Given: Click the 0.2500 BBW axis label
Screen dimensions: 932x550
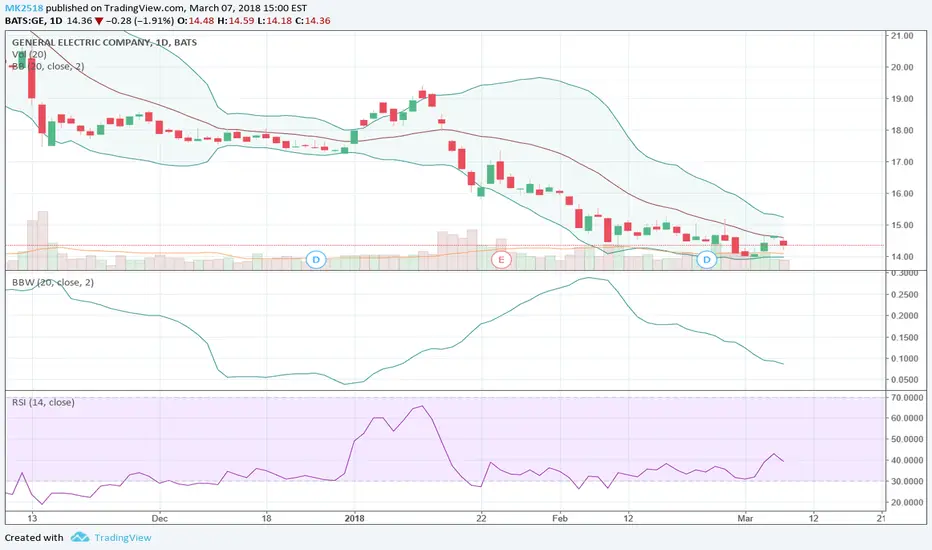Looking at the screenshot, I should click(906, 294).
